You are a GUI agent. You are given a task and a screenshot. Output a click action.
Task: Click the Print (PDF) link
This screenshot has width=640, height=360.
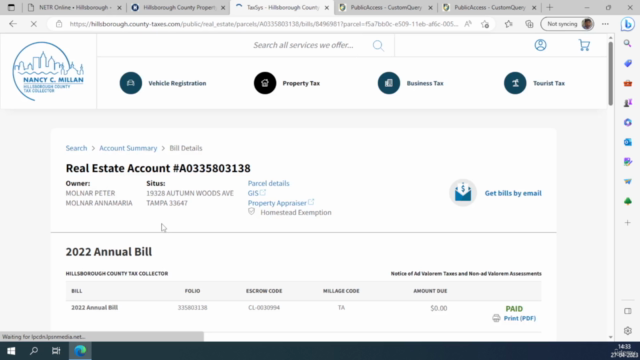click(520, 318)
